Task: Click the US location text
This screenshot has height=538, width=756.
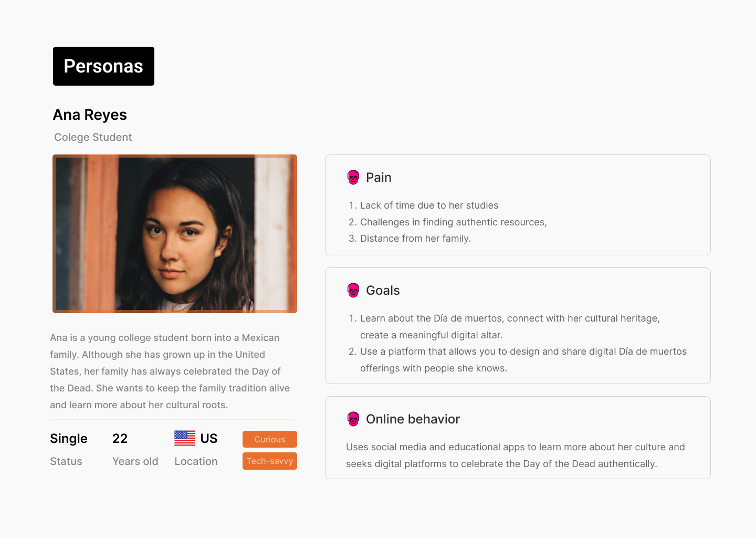Action: click(x=209, y=439)
